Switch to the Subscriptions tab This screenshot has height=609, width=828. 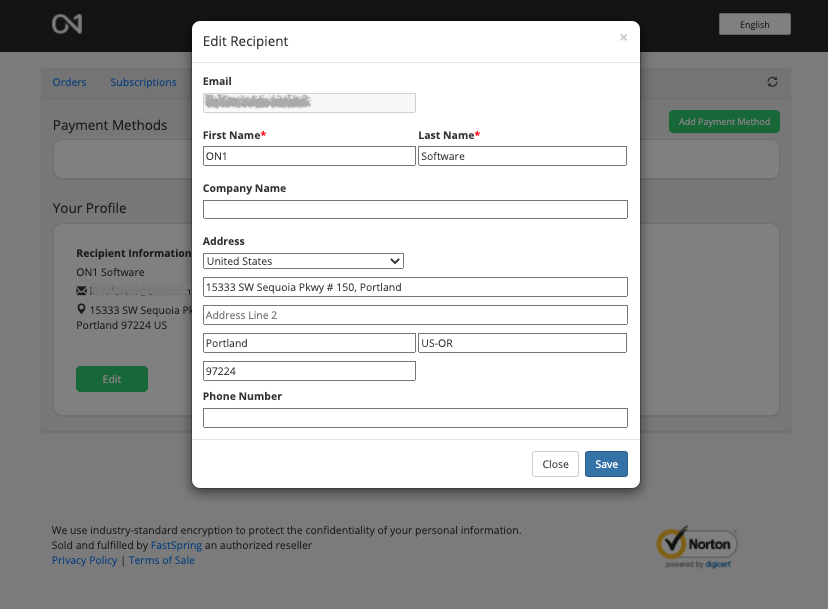point(143,82)
